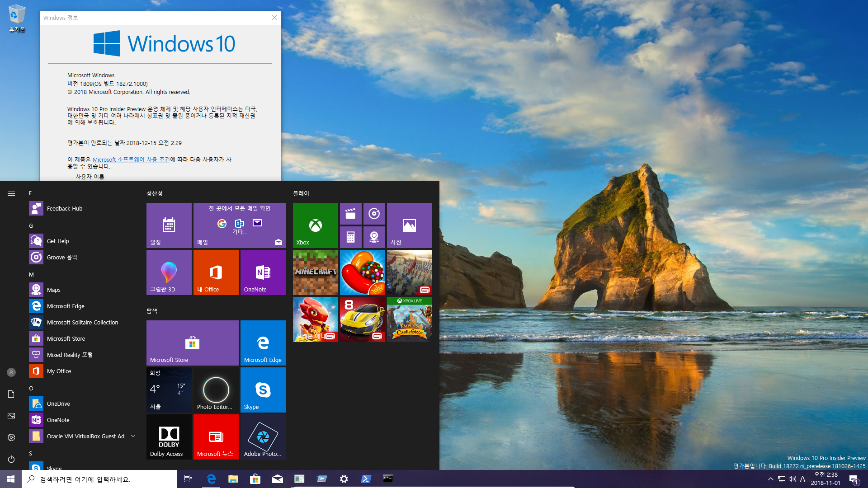This screenshot has width=868, height=488.
Task: Open the Dolby Access tile
Action: 169,437
